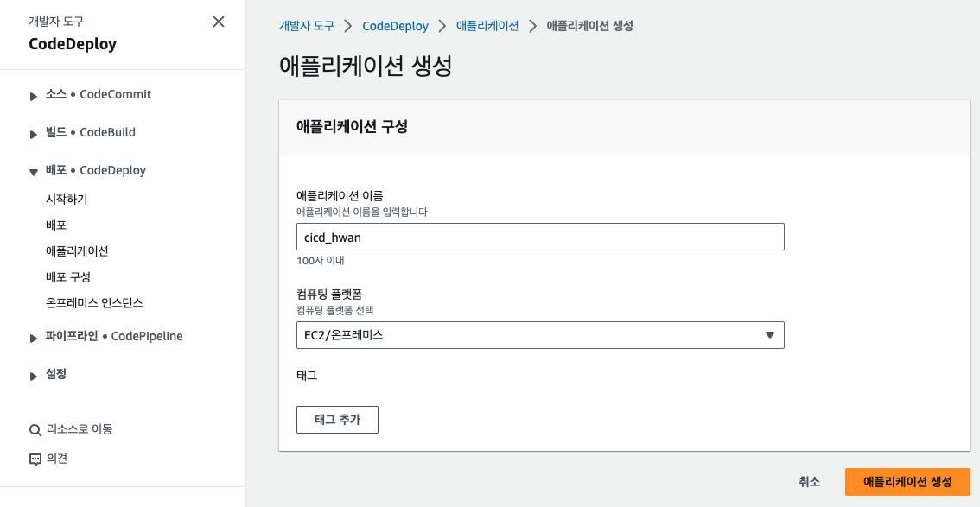Click CodeDeploy breadcrumb link
The image size is (980, 507).
tap(395, 26)
